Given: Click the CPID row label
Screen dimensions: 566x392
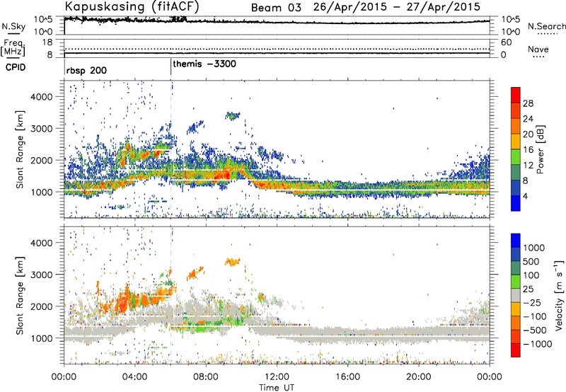Looking at the screenshot, I should (16, 67).
